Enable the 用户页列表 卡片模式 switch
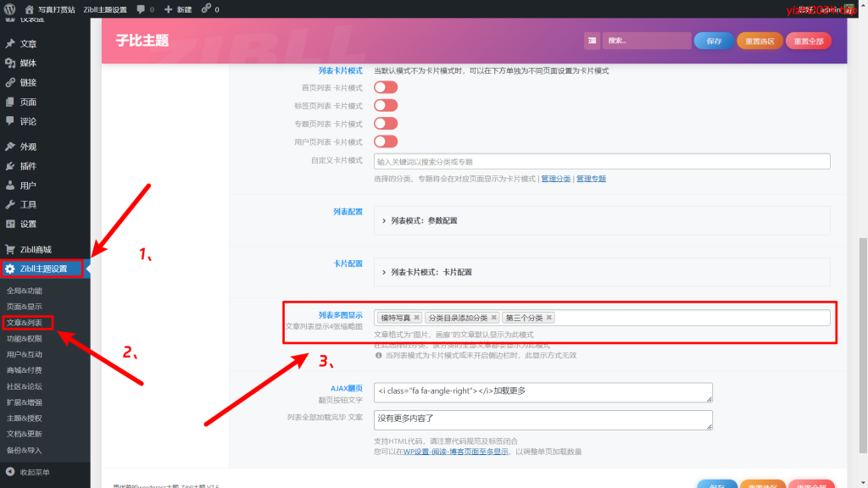The width and height of the screenshot is (868, 488). coord(386,141)
